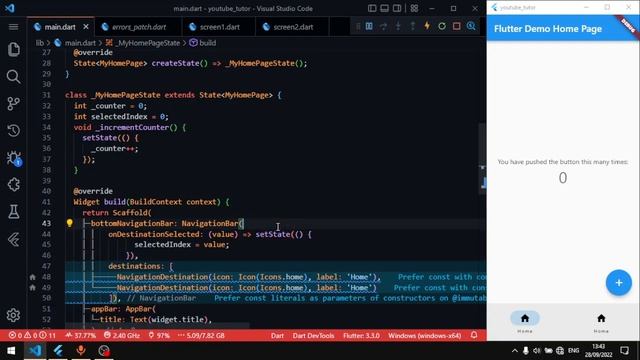The height and width of the screenshot is (360, 640).
Task: Click the 97% status item
Action: [159, 336]
